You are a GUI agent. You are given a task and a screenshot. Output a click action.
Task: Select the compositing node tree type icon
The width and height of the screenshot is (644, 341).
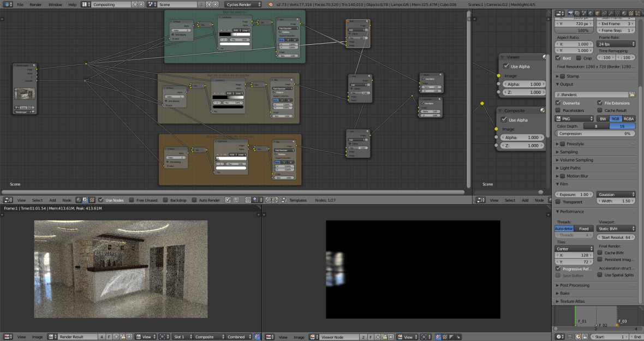coord(85,200)
